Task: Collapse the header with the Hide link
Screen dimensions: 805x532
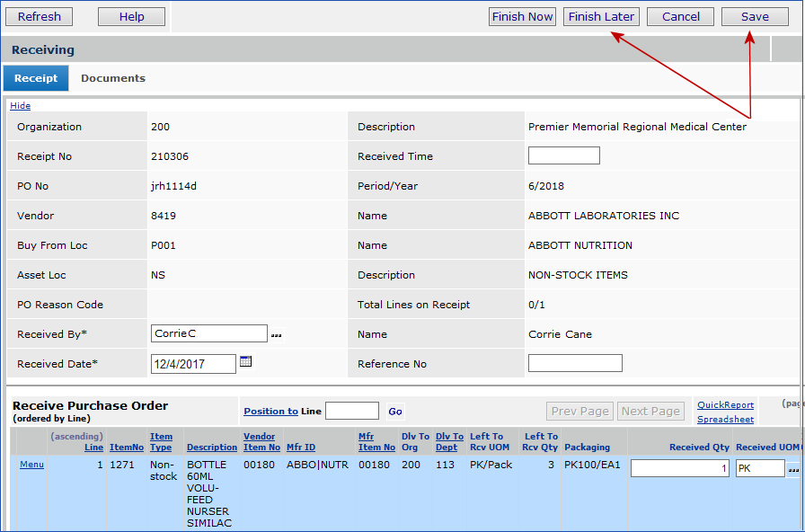Action: (x=20, y=106)
